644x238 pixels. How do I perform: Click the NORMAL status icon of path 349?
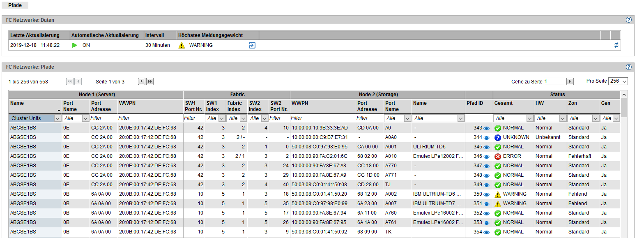498,185
